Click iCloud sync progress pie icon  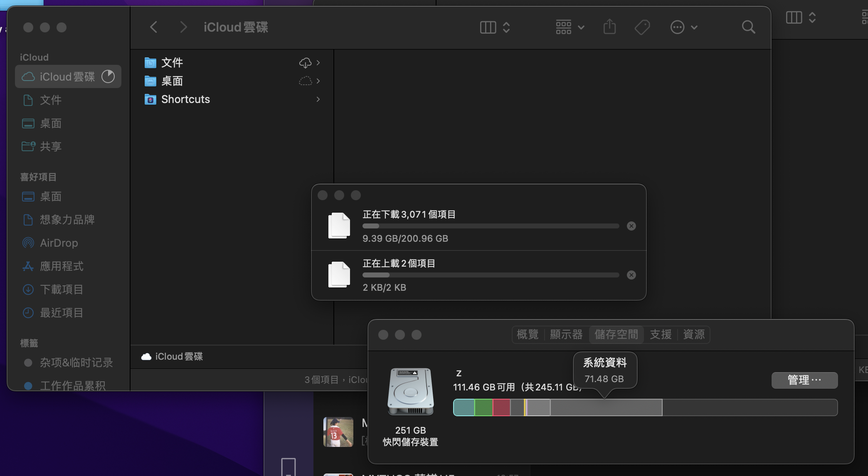coord(108,76)
